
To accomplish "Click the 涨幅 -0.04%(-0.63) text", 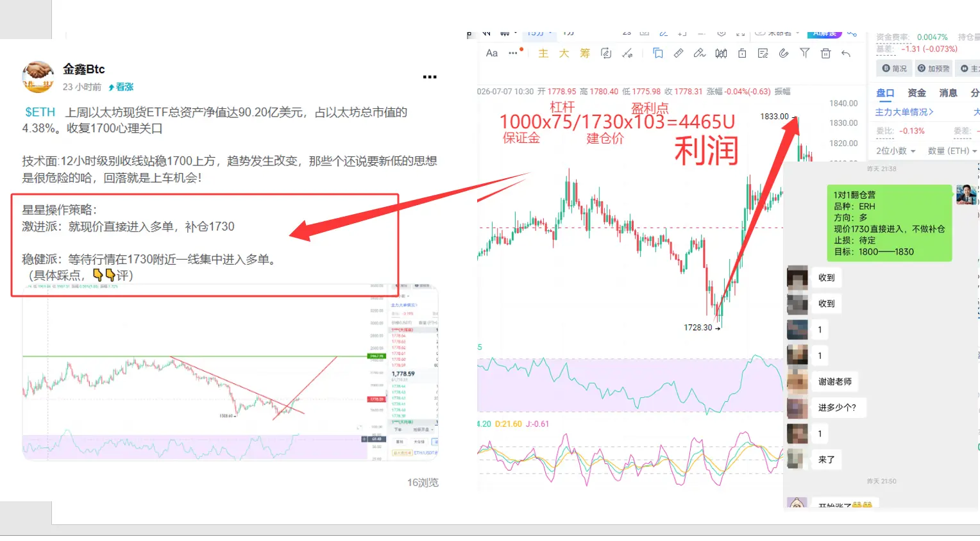I will [739, 92].
